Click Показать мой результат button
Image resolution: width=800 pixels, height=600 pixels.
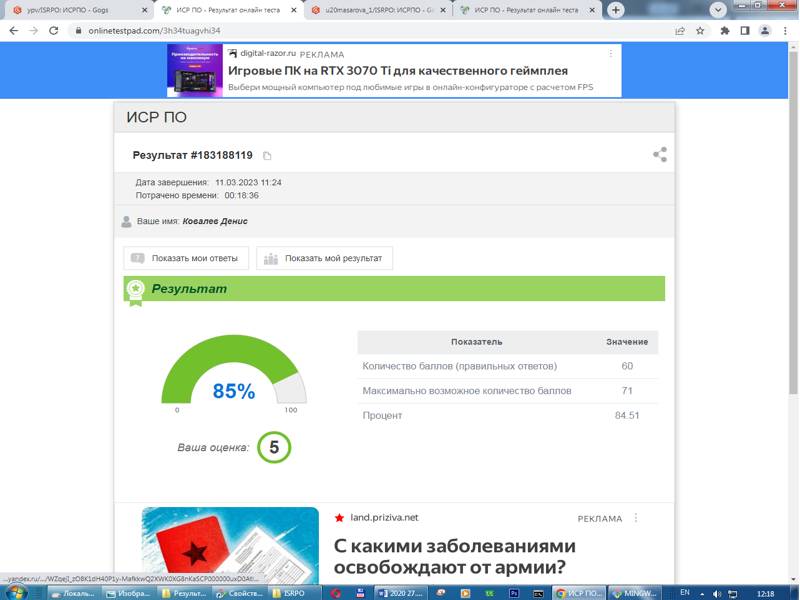[x=325, y=258]
